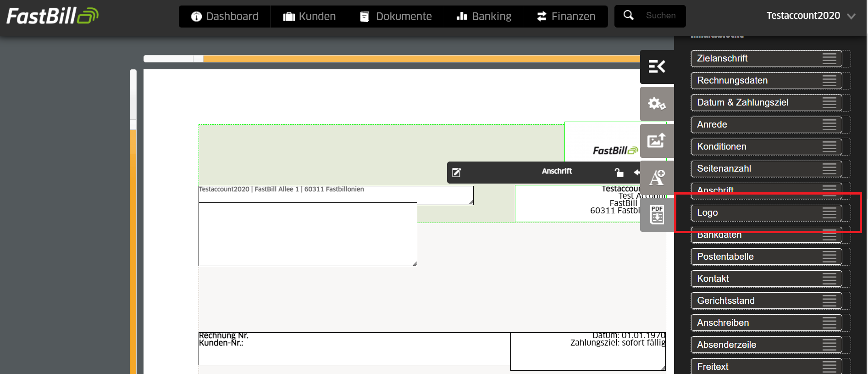Viewport: 868px width, 374px height.
Task: Click drag handle icon of Absenderzeile
Action: 829,345
